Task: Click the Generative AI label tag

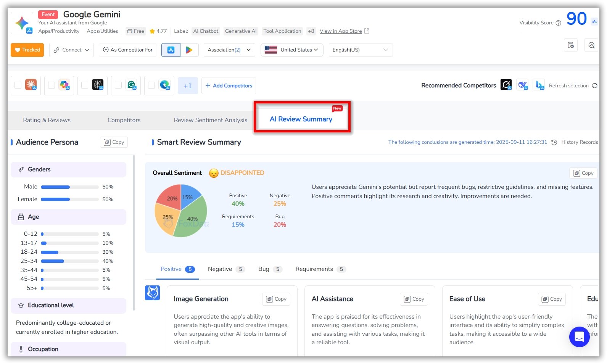Action: click(241, 31)
